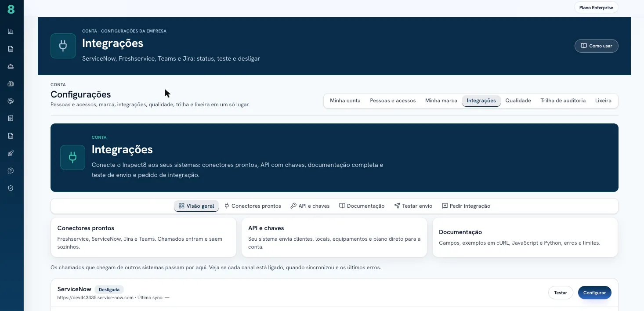Open the API e chaves card
The width and height of the screenshot is (644, 311).
[334, 237]
